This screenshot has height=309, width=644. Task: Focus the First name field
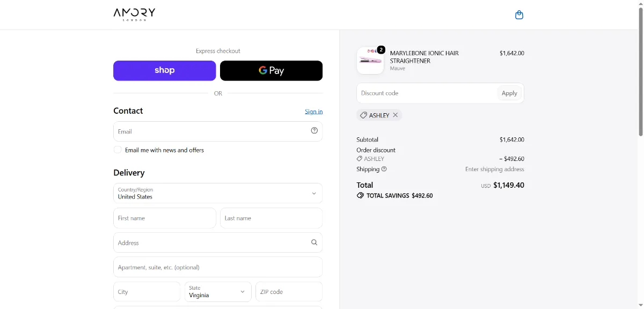[164, 218]
